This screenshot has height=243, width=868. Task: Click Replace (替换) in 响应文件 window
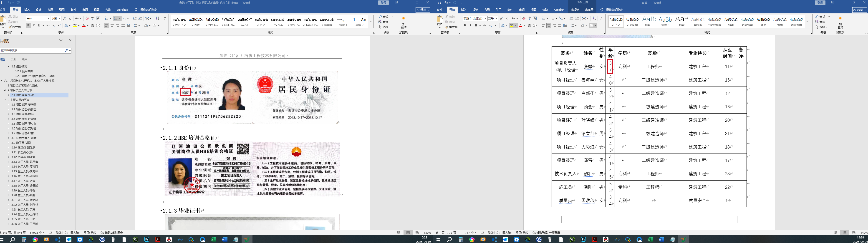(x=384, y=22)
